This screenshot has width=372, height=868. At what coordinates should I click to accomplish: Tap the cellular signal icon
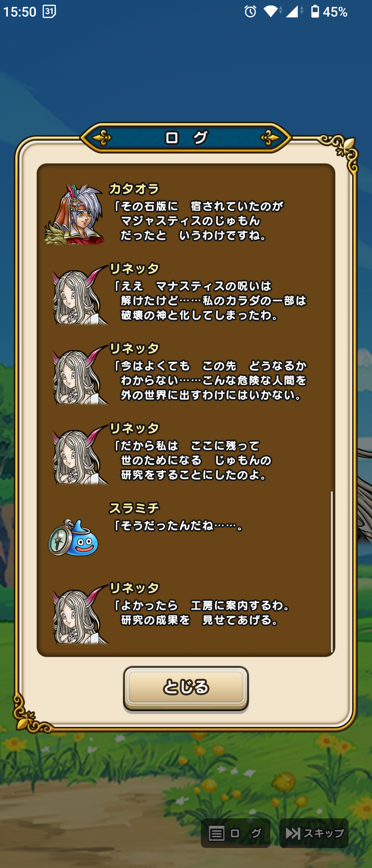point(294,12)
